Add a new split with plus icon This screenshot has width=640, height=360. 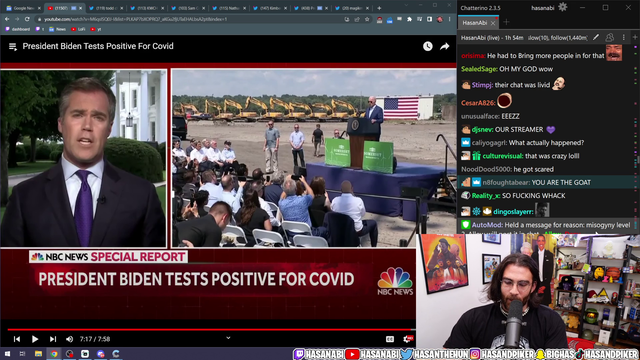pos(635,37)
